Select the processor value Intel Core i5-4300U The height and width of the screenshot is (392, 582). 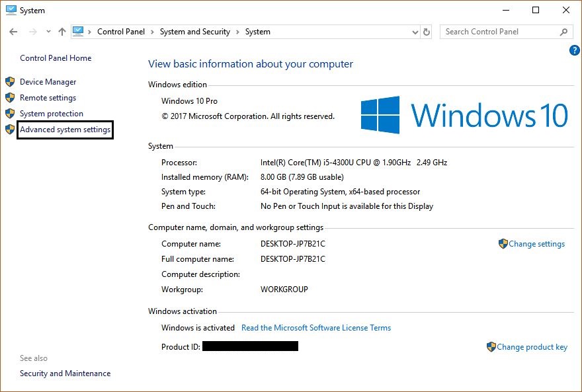pyautogui.click(x=354, y=163)
